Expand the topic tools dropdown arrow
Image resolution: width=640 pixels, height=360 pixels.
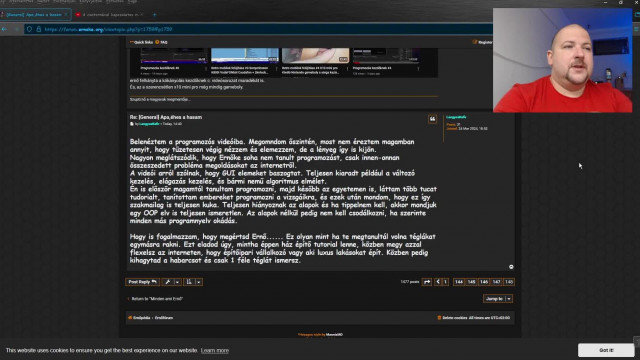(178, 282)
